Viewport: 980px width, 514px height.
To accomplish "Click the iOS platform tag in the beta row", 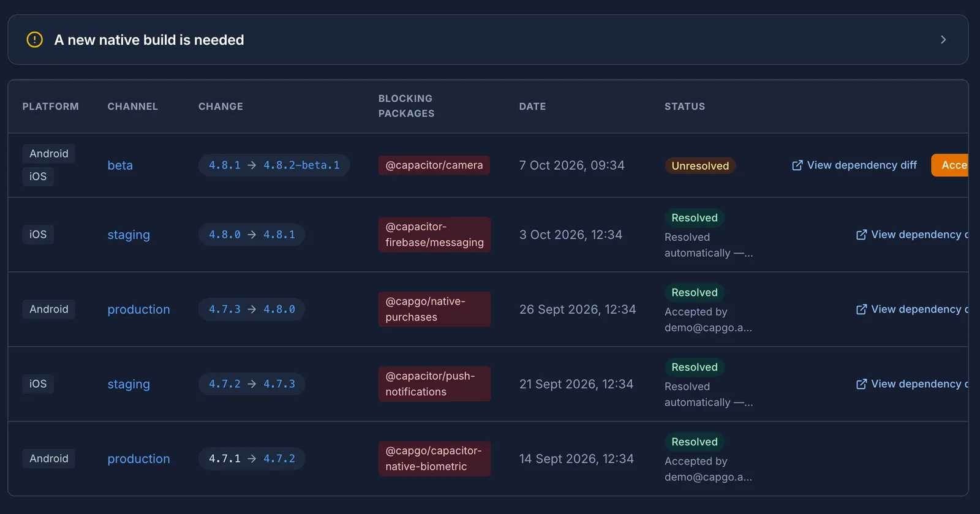I will click(x=38, y=176).
